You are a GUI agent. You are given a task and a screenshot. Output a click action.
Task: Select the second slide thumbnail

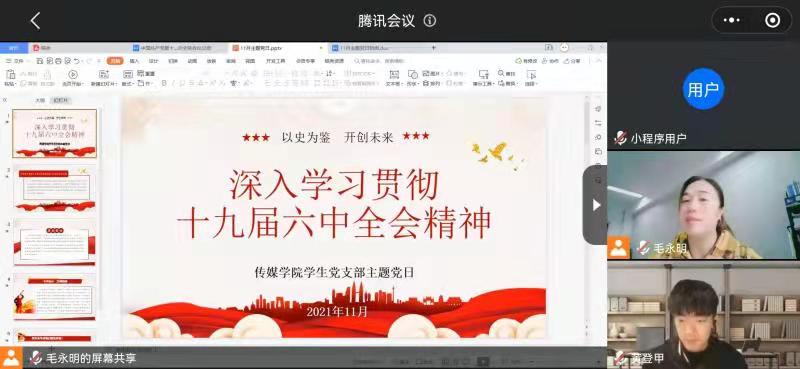tap(55, 188)
